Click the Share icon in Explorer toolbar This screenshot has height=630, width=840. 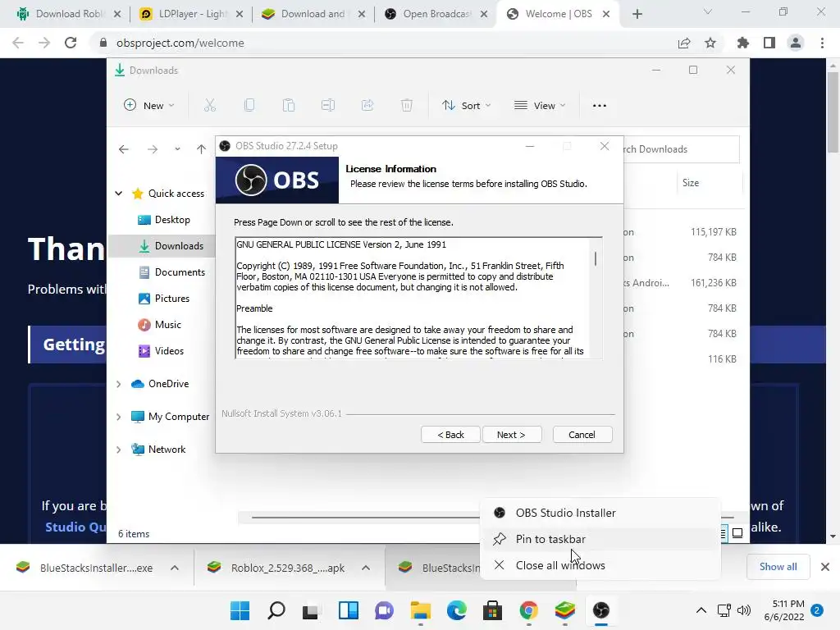(x=367, y=106)
